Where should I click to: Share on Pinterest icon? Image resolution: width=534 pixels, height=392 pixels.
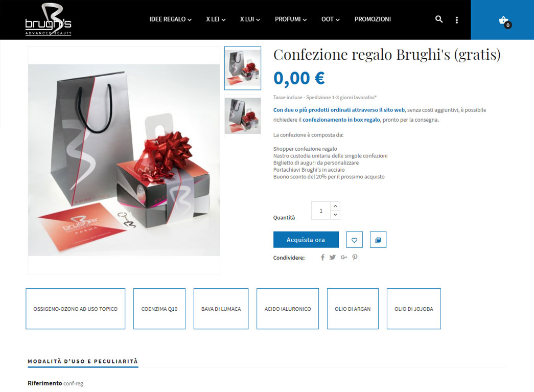pyautogui.click(x=355, y=258)
